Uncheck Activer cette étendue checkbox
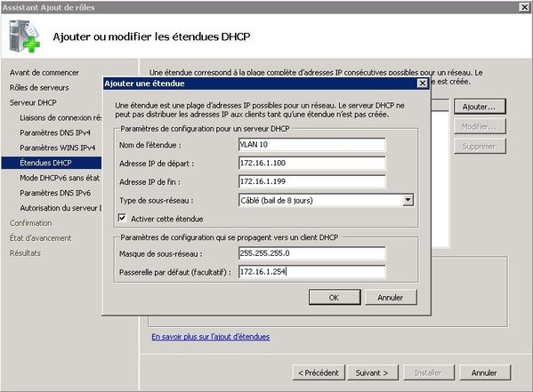 click(x=122, y=218)
